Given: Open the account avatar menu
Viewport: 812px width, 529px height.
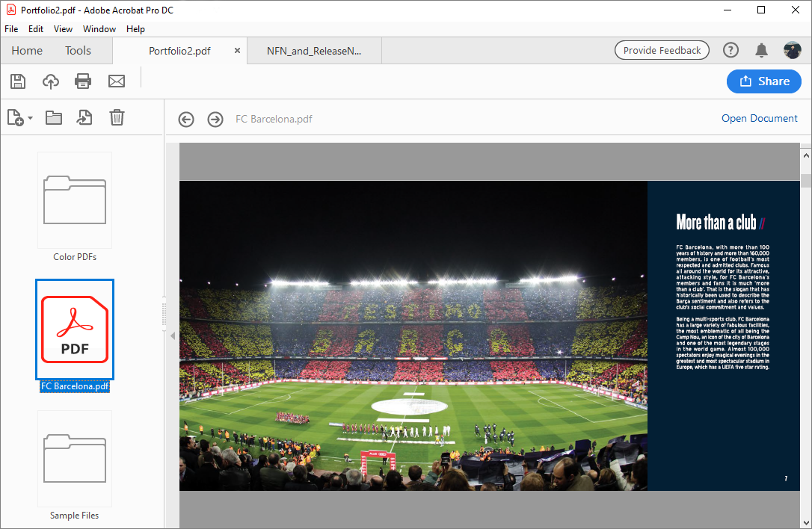Looking at the screenshot, I should 793,50.
